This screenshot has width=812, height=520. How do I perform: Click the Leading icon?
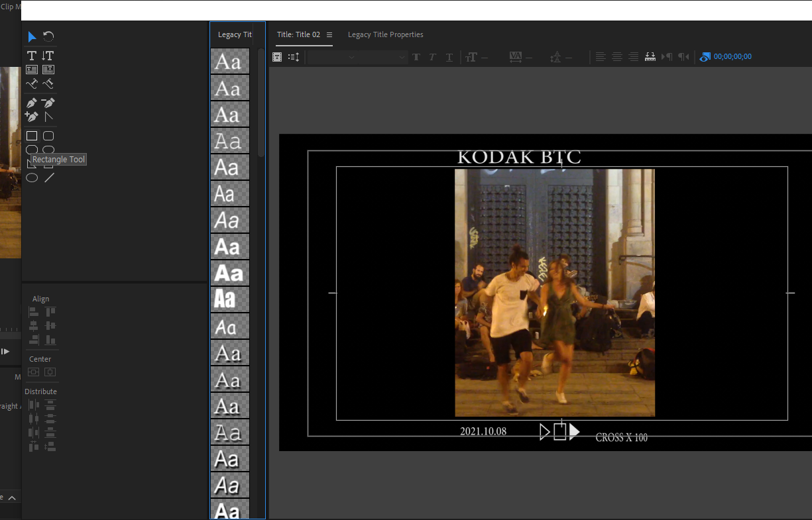tap(555, 57)
